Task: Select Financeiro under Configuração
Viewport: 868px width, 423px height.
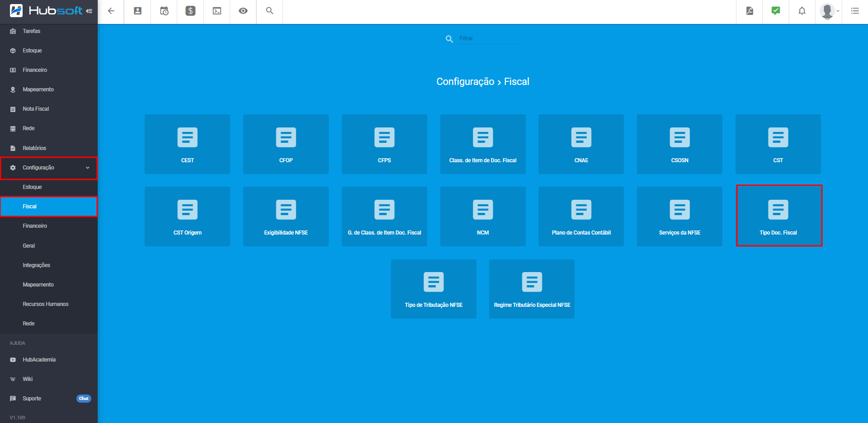Action: [x=49, y=226]
